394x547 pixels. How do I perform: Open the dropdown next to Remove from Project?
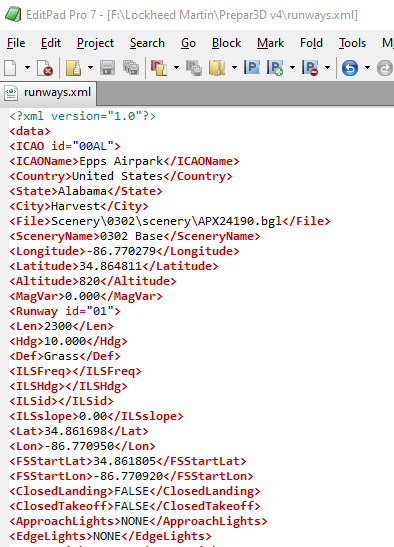tap(327, 67)
